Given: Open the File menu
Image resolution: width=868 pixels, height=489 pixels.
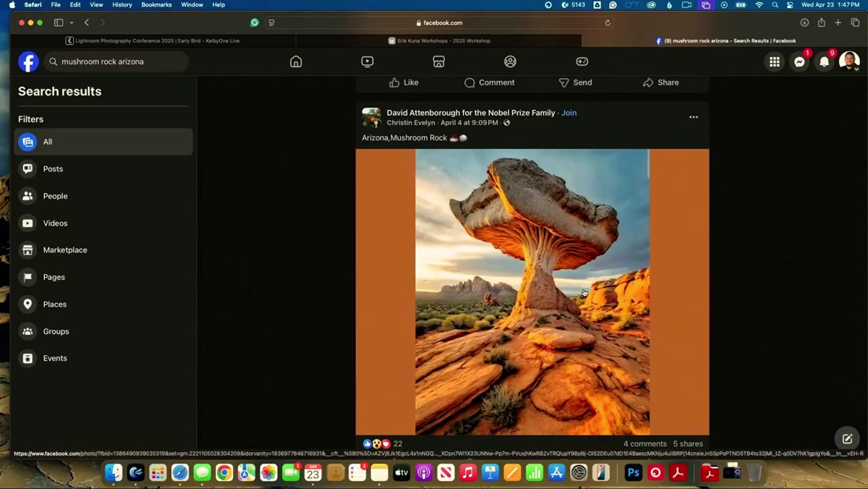Looking at the screenshot, I should coord(56,5).
